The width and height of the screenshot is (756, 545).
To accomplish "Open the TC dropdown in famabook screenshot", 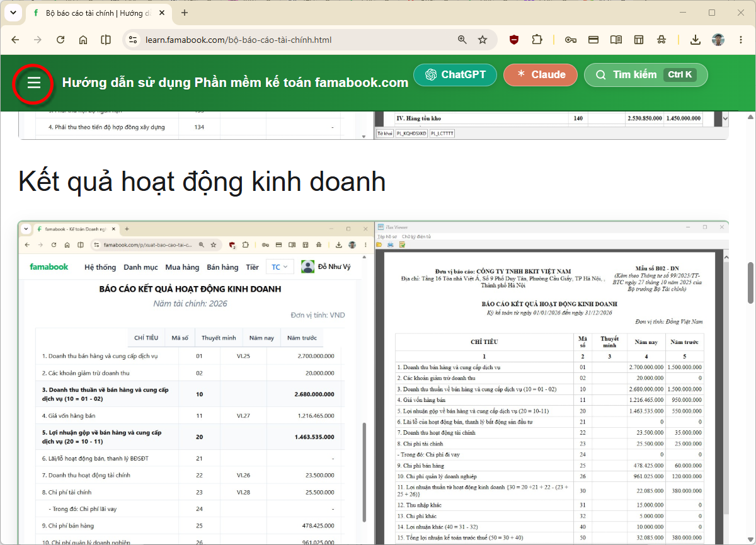I will point(280,267).
